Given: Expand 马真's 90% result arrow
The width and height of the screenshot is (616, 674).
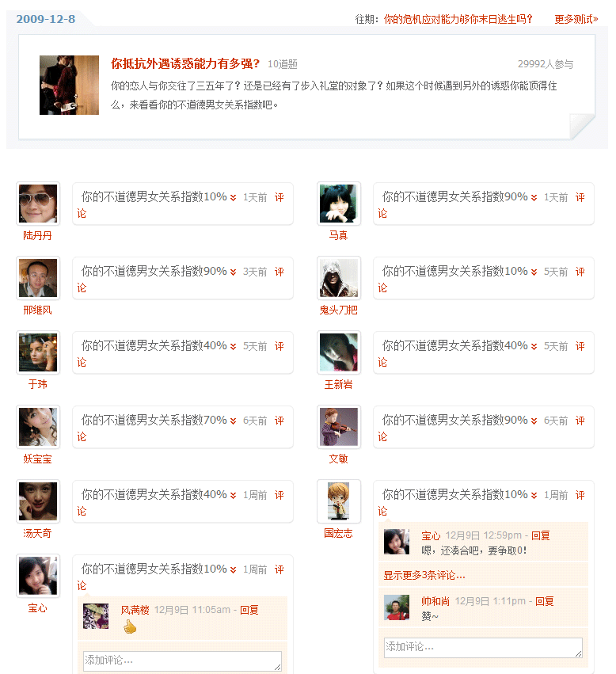Looking at the screenshot, I should pyautogui.click(x=534, y=197).
